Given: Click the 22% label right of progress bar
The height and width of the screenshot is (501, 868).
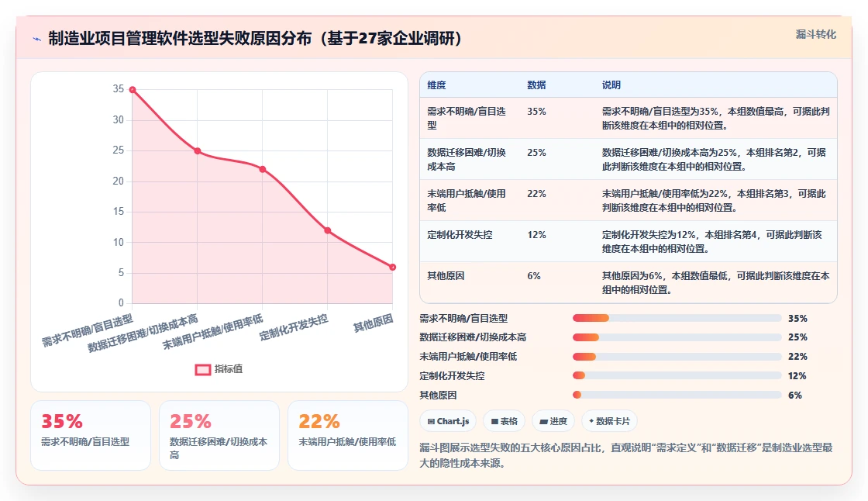Looking at the screenshot, I should (797, 357).
